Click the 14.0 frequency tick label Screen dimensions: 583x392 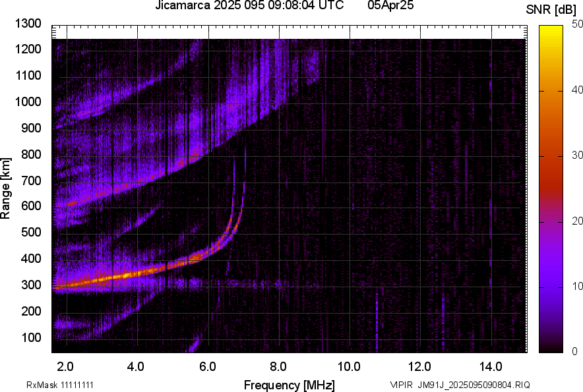tap(491, 367)
